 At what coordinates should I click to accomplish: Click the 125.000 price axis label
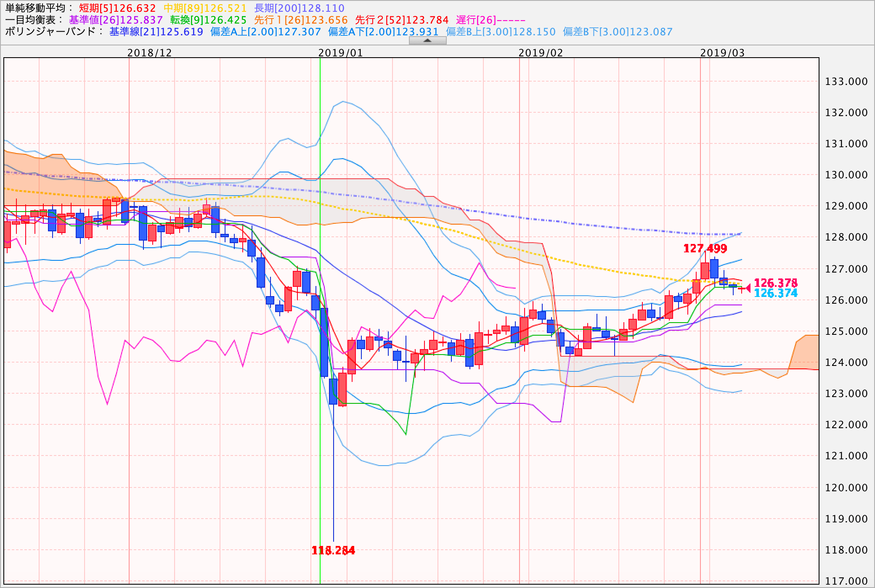point(846,331)
